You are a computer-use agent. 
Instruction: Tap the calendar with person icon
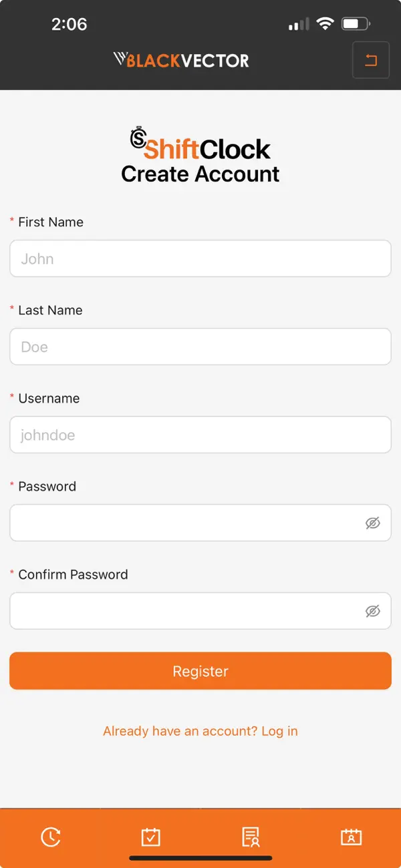coord(351,837)
